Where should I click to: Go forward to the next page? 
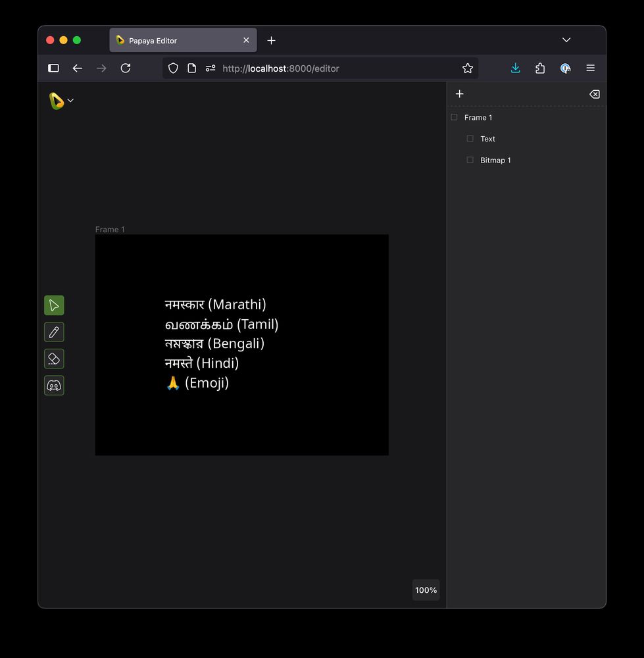101,68
